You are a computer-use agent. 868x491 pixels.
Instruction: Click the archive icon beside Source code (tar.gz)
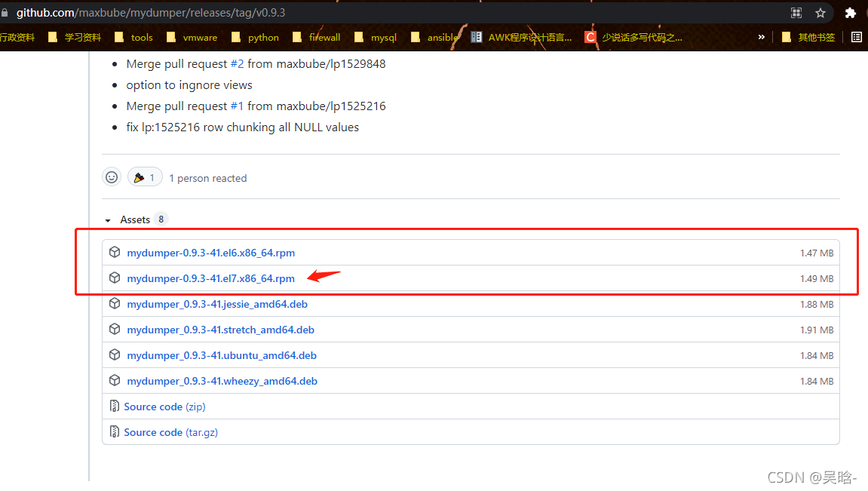pos(114,431)
